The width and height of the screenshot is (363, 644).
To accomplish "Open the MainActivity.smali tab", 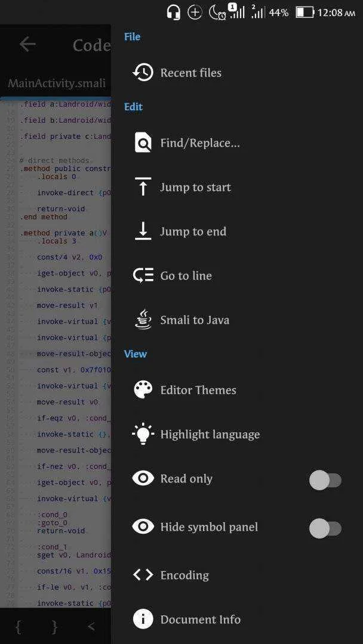I will (x=57, y=83).
